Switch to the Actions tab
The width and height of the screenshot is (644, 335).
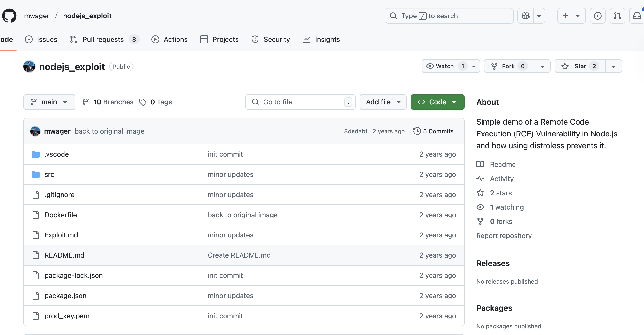169,39
